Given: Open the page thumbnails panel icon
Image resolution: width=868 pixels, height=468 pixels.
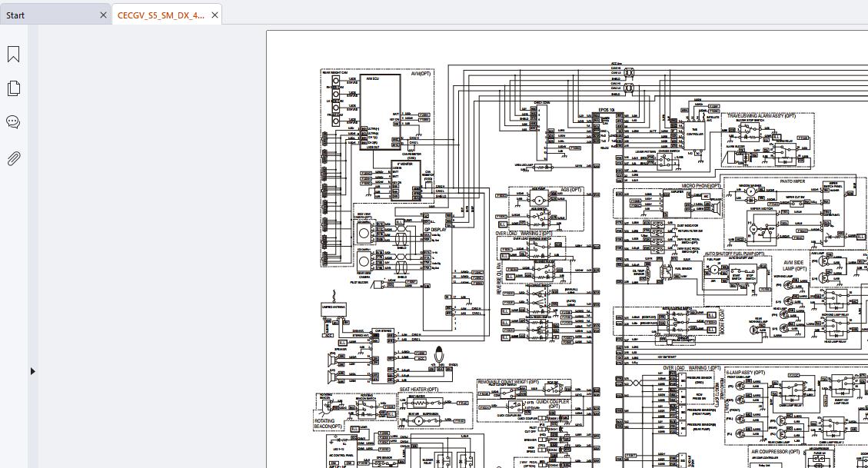Looking at the screenshot, I should [13, 88].
